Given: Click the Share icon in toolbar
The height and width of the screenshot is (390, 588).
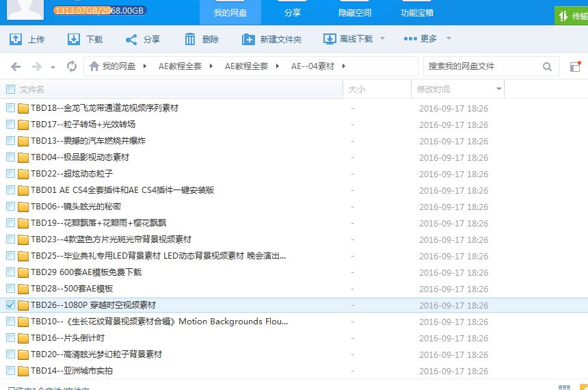Looking at the screenshot, I should pos(131,39).
